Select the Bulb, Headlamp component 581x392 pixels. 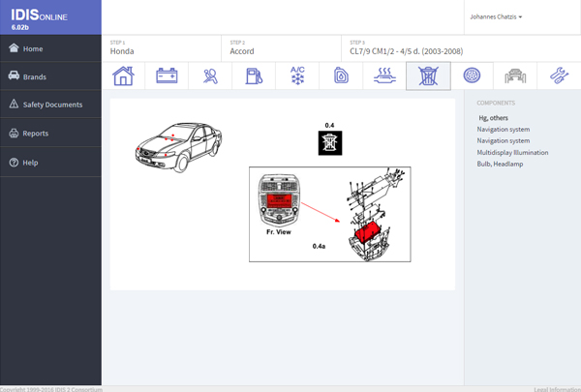pyautogui.click(x=500, y=164)
